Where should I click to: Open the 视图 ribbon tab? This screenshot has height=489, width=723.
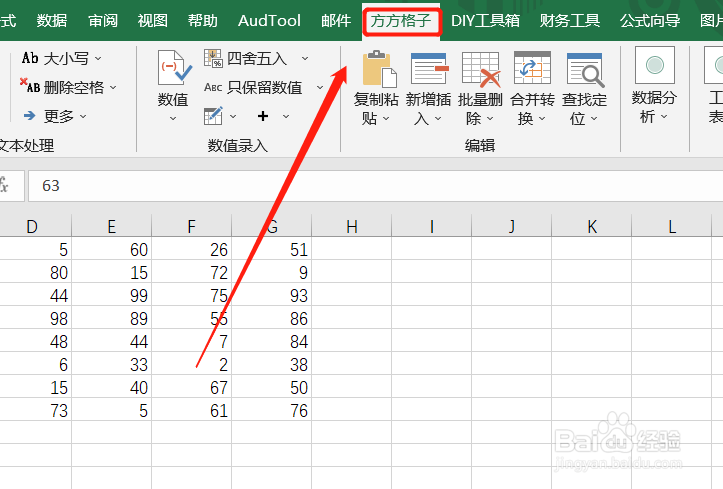[152, 21]
